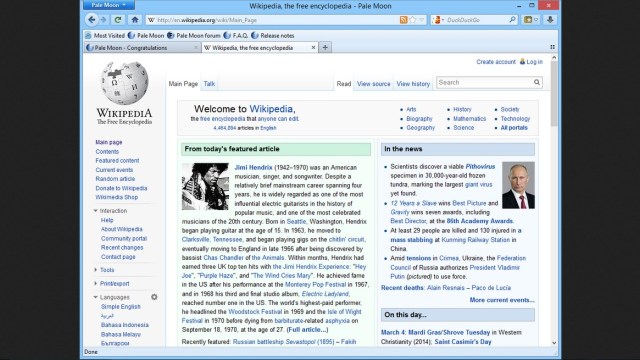Open the Downloads arrow button
Screen dimensions: 640x360
coord(550,20)
